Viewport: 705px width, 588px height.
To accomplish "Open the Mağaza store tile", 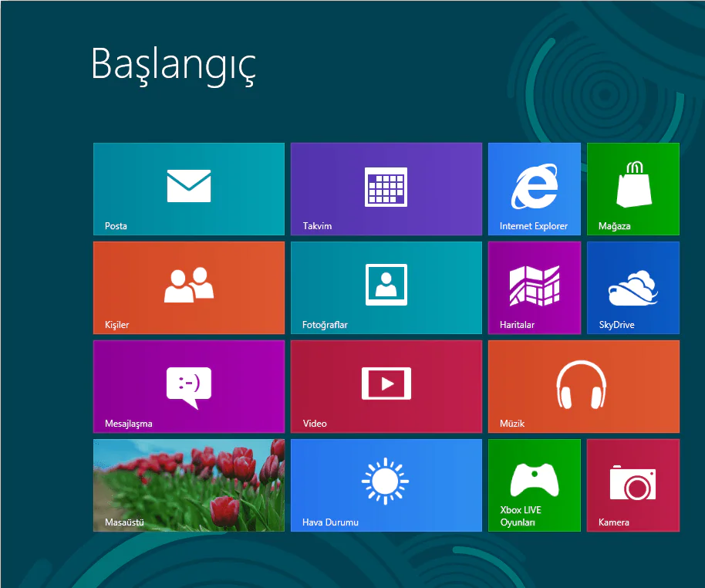I will click(632, 188).
